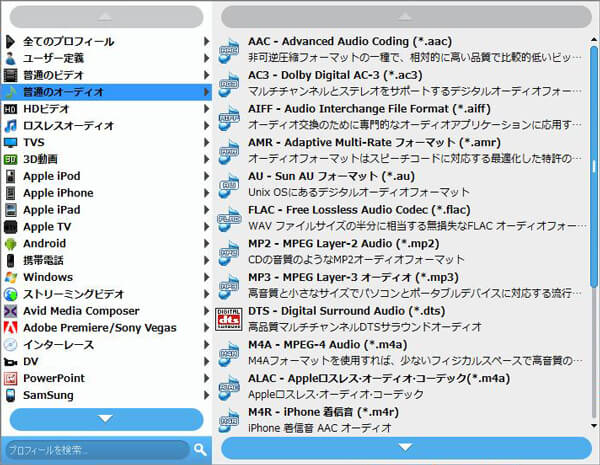Screen dimensions: 600x465
Task: Click the FLAC format icon
Action: (228, 218)
